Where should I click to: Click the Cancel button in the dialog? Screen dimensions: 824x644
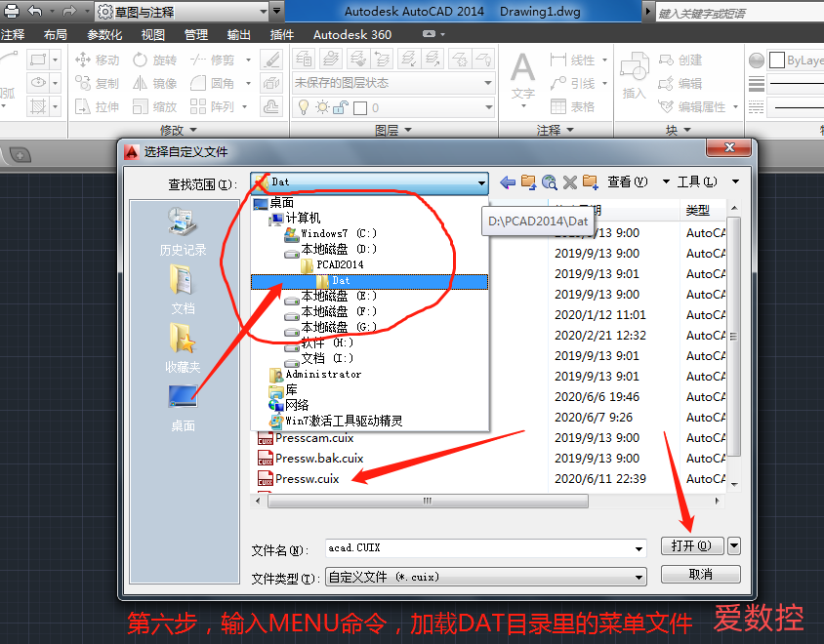(x=701, y=574)
